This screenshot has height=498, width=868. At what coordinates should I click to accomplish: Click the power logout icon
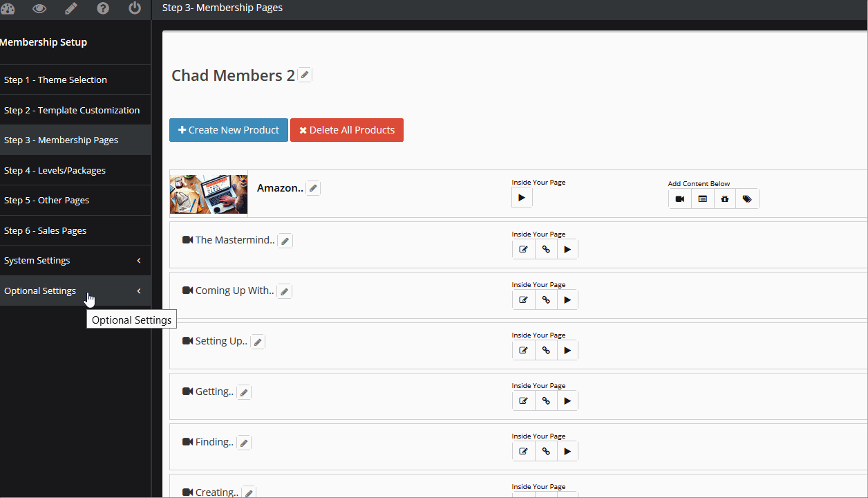(x=134, y=9)
